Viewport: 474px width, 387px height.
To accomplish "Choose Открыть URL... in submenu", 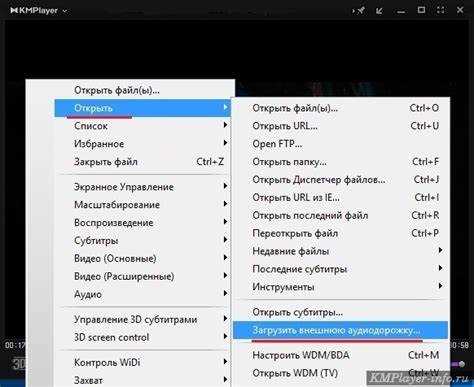I will pos(340,126).
